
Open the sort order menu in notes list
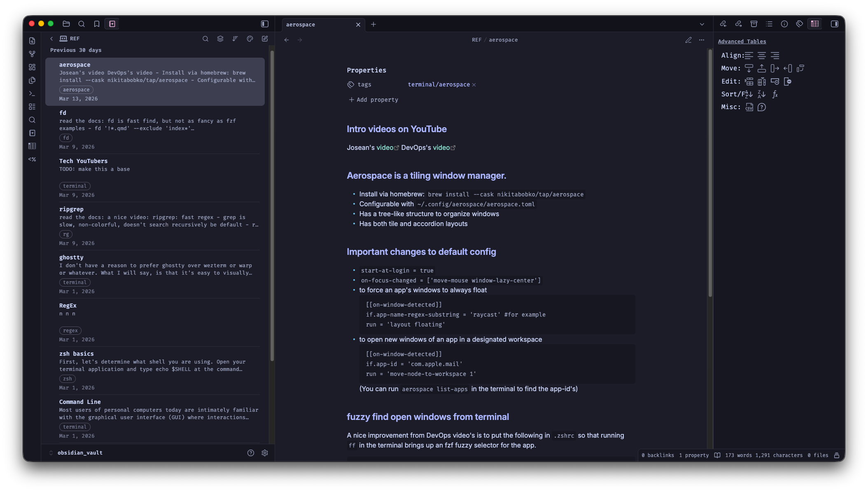pyautogui.click(x=235, y=39)
